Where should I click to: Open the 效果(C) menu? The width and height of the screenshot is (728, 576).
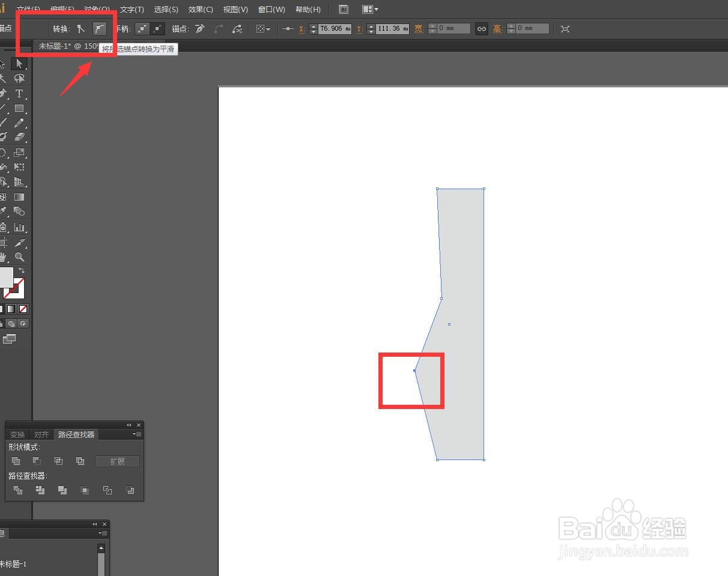pos(201,9)
